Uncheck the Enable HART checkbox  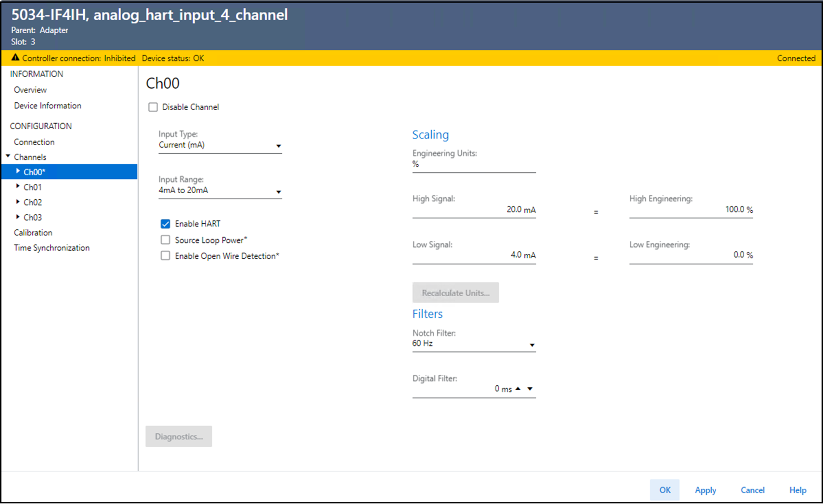[165, 224]
